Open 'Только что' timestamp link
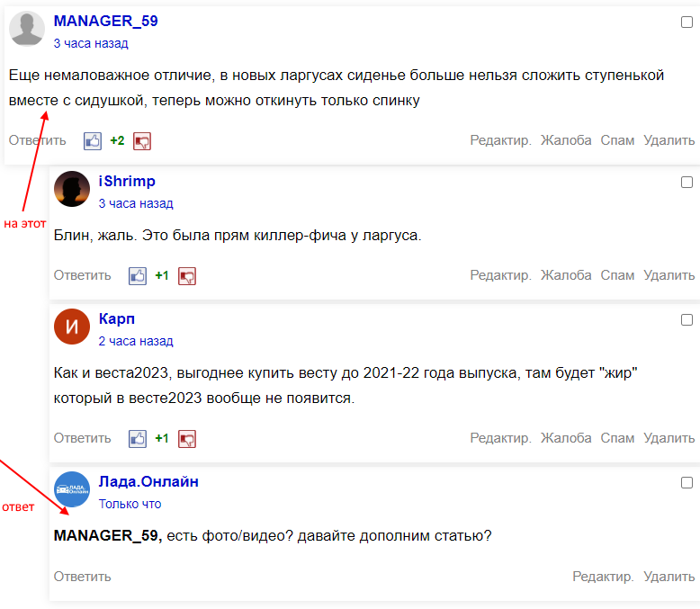The width and height of the screenshot is (700, 609). point(130,504)
